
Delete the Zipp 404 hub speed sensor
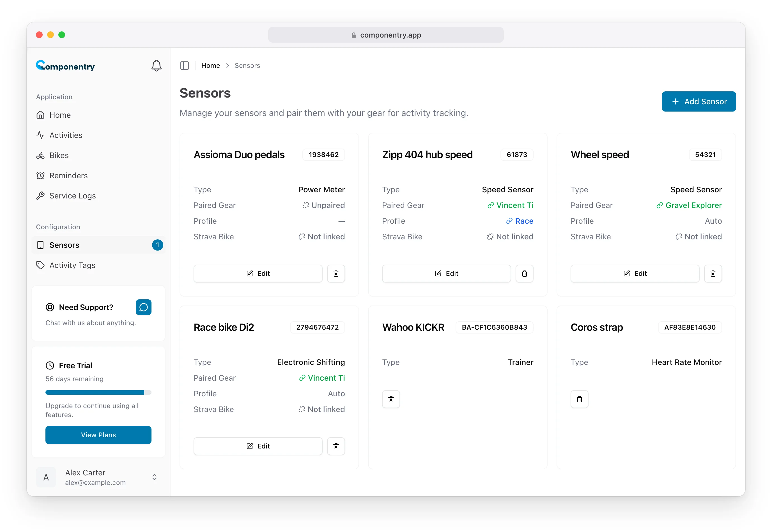525,273
